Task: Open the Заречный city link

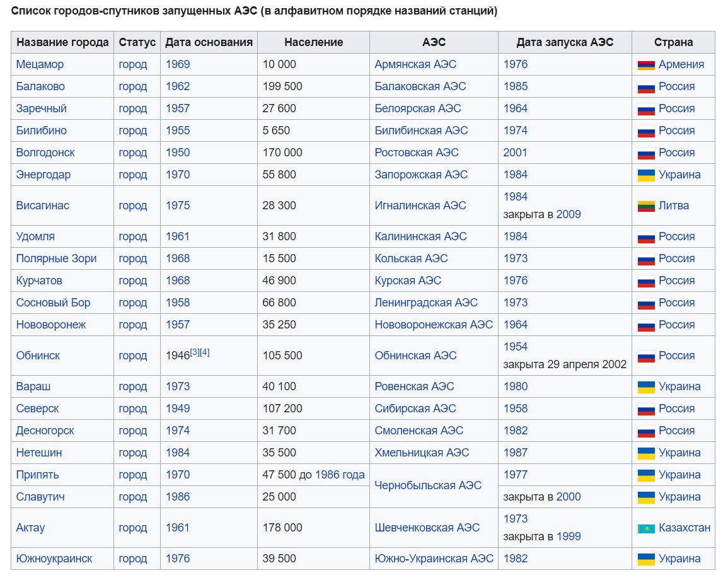Action: tap(42, 108)
